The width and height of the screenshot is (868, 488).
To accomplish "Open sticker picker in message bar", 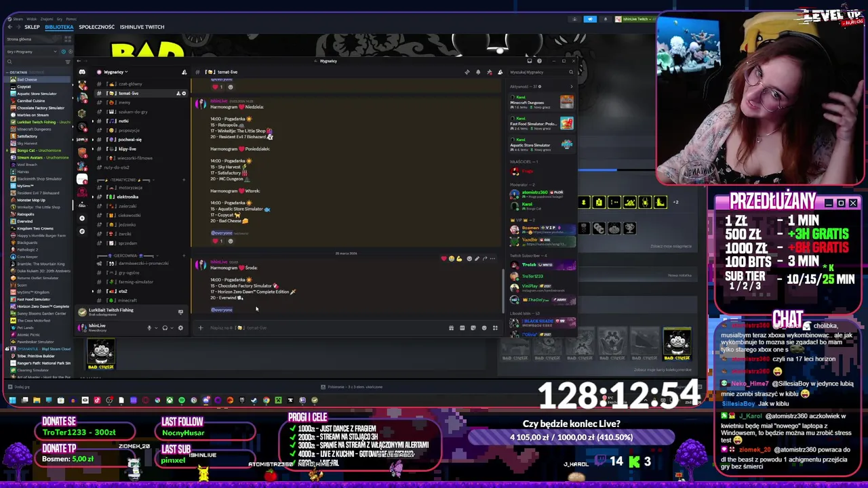I will pos(473,328).
